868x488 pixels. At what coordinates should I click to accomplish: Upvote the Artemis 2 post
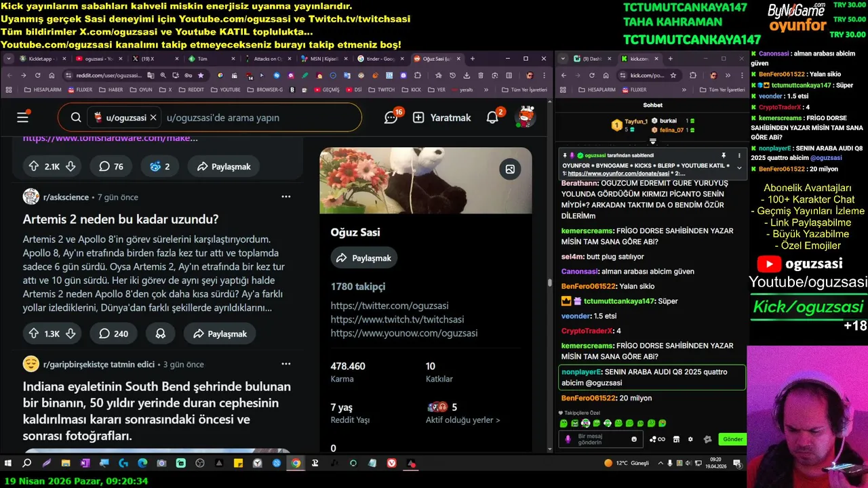(33, 333)
